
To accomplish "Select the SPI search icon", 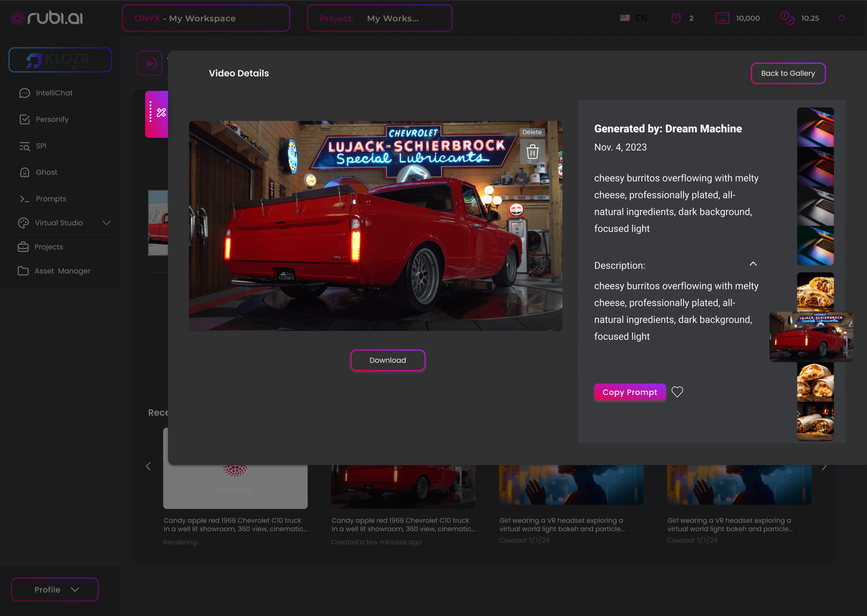I will pos(25,146).
